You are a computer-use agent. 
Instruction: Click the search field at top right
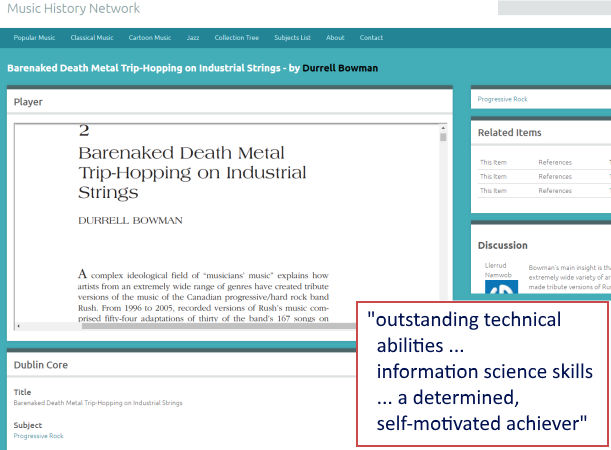[554, 8]
